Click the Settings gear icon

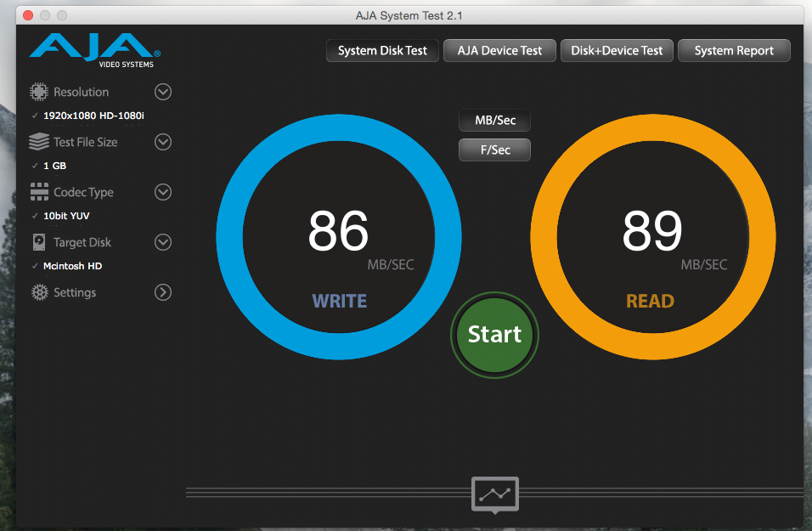pyautogui.click(x=39, y=292)
